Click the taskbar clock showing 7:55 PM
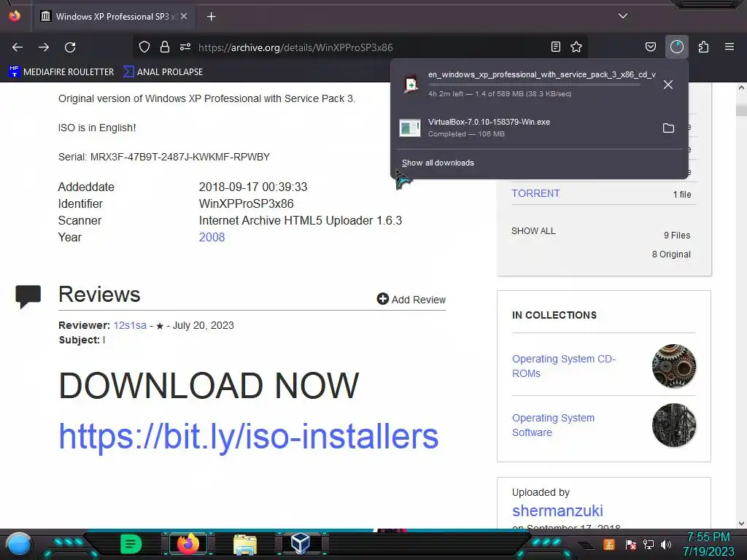The image size is (747, 560). (x=708, y=544)
